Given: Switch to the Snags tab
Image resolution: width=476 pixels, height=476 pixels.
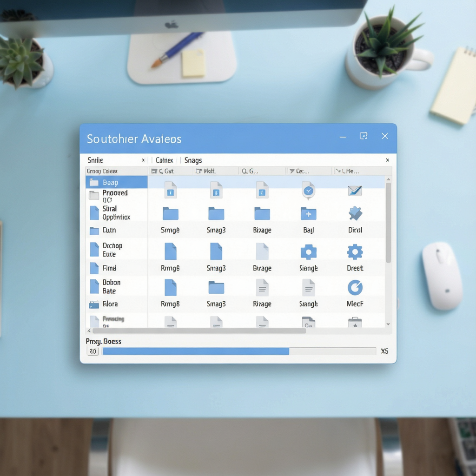Looking at the screenshot, I should coord(193,160).
